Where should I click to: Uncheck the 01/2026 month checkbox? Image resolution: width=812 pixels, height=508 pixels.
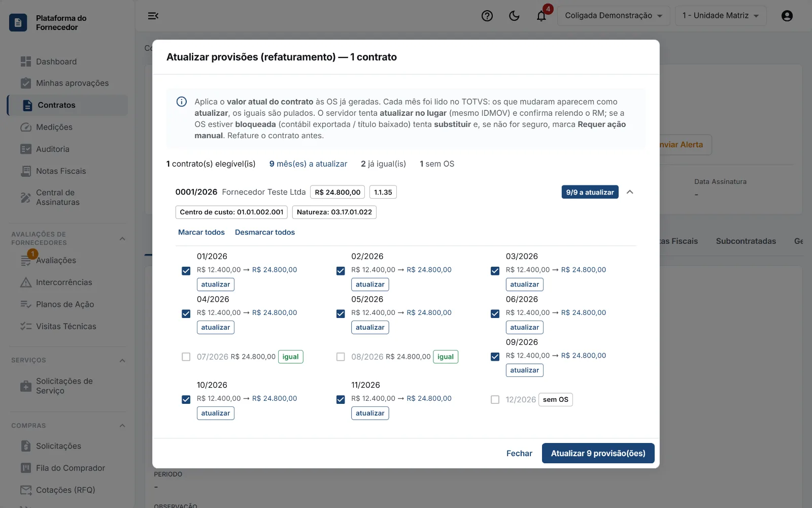tap(186, 271)
